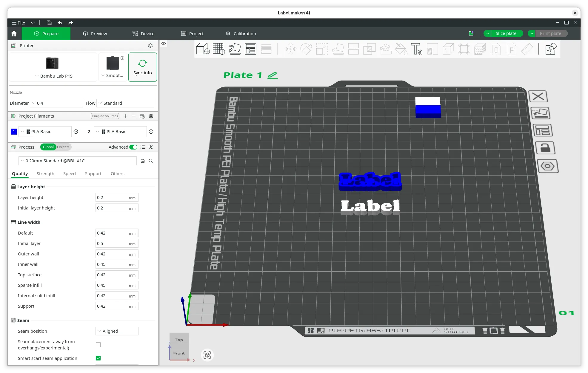Open the Flow Standard dropdown
This screenshot has width=588, height=373.
point(125,103)
